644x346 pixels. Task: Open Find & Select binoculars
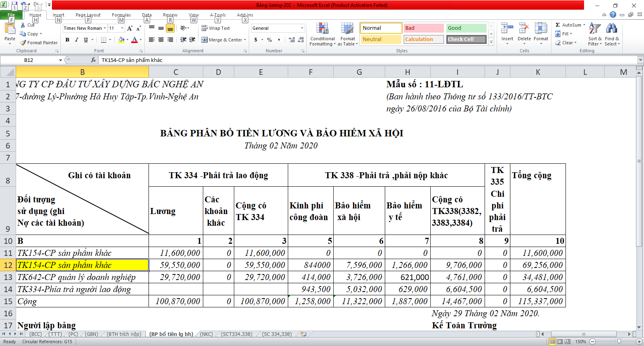pyautogui.click(x=611, y=35)
